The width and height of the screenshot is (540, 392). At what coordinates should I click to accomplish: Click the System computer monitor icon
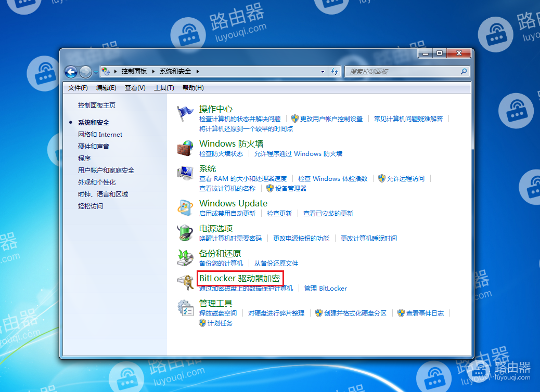coord(185,173)
